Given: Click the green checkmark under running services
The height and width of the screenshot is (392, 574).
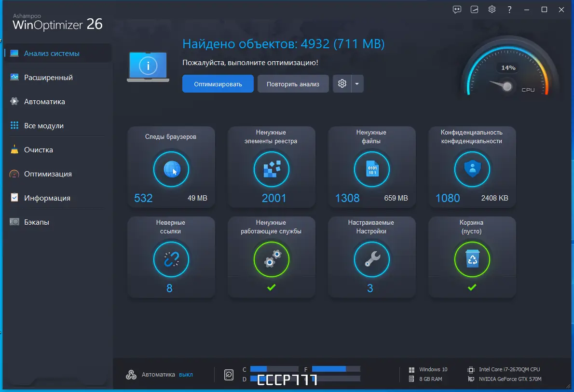Looking at the screenshot, I should 272,288.
